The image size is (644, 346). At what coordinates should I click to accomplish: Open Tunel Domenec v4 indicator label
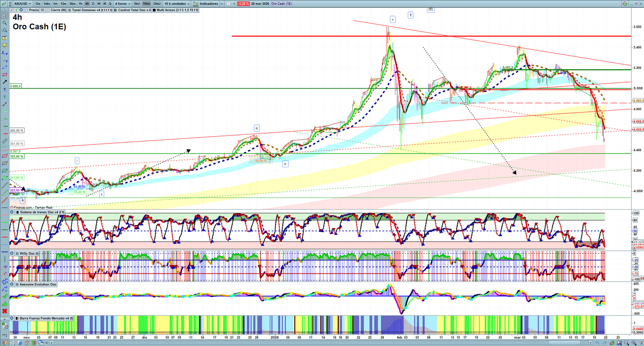point(91,10)
